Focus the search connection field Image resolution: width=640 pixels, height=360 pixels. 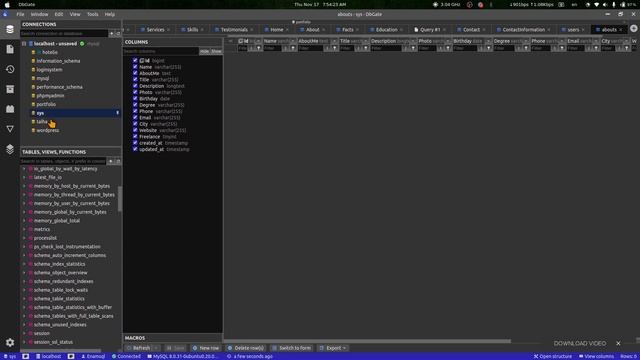click(x=64, y=33)
